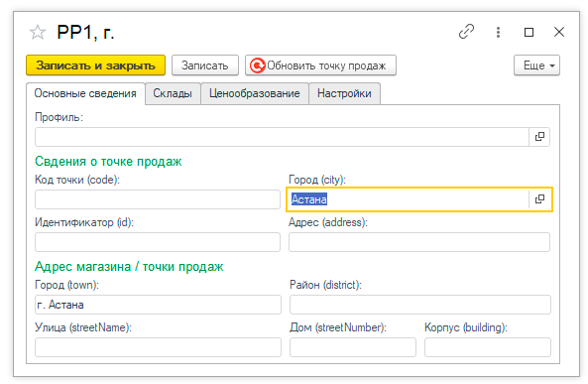Open the Ценообразование tab
The height and width of the screenshot is (384, 588).
[255, 93]
